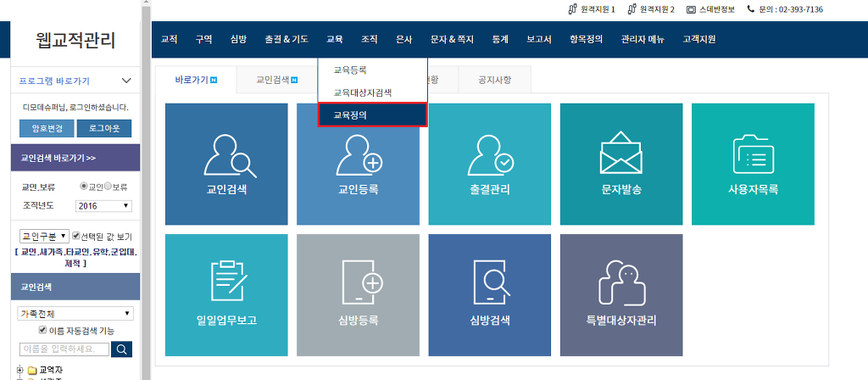Click the 원격지원 1 icon
This screenshot has height=380, width=868.
573,9
